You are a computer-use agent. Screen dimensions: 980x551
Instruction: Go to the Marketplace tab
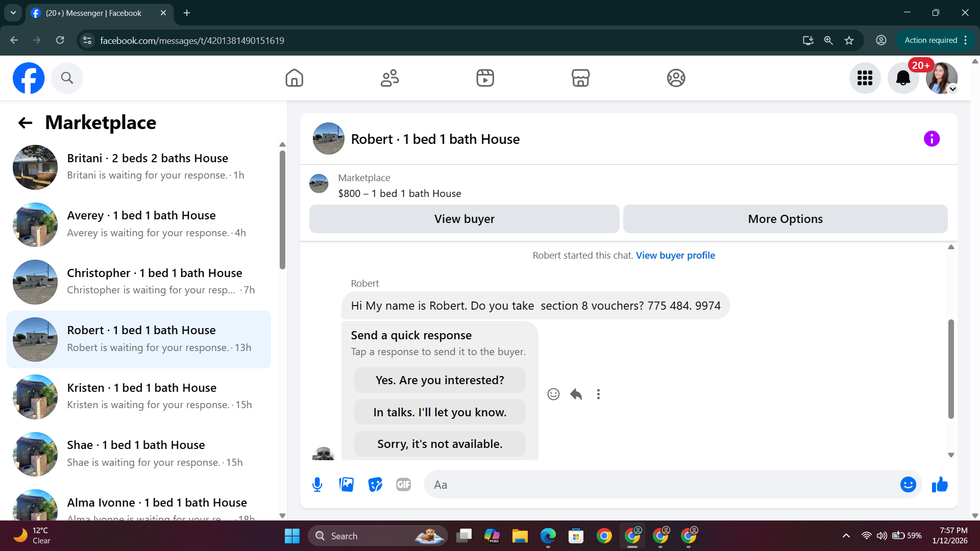[580, 78]
